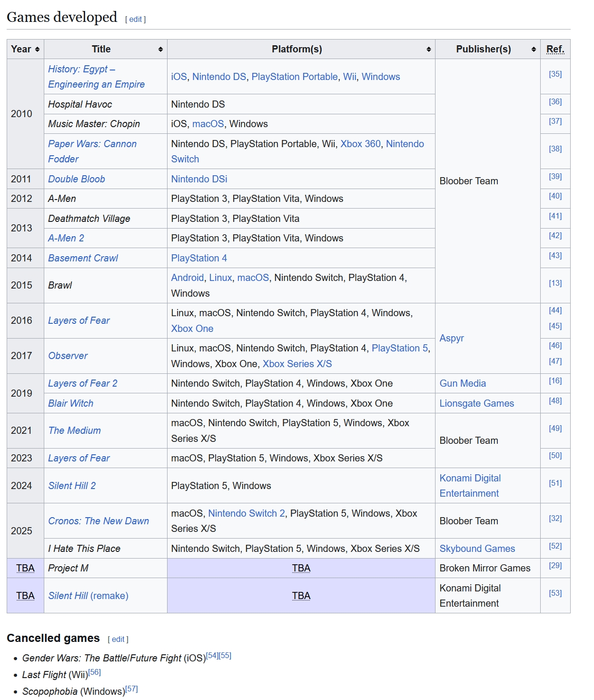This screenshot has height=700, width=594.
Task: Follow reference [47]
Action: click(x=555, y=361)
